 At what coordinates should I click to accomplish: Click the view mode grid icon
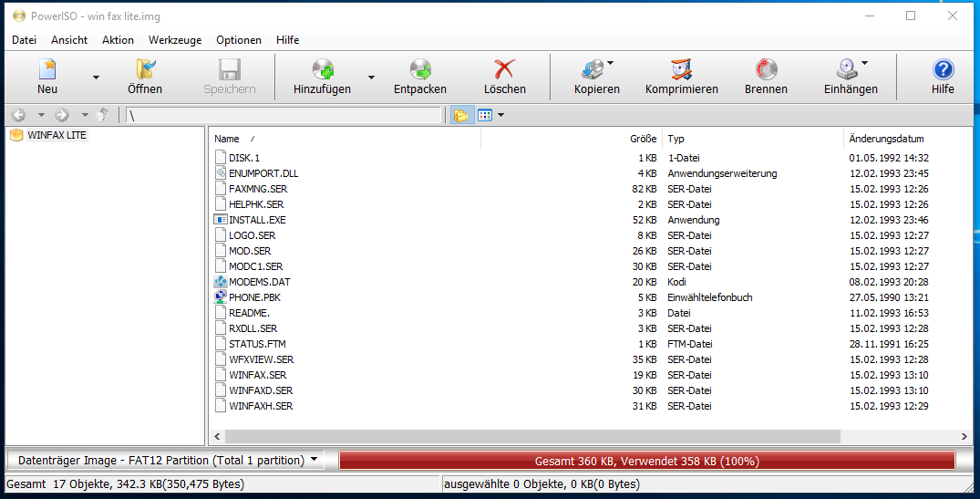485,115
